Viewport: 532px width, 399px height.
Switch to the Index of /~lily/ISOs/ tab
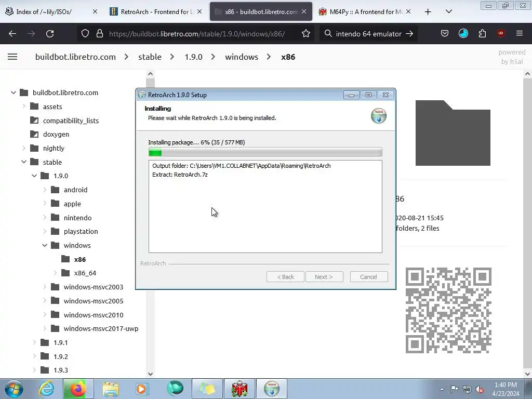[x=44, y=12]
